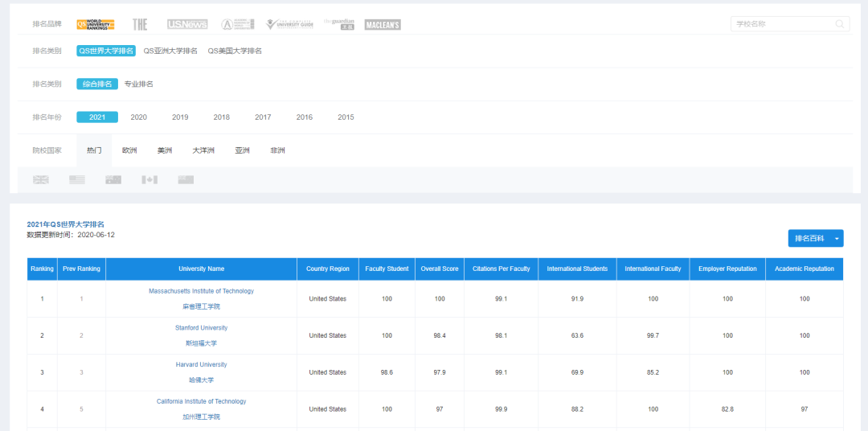Screen dimensions: 868x431
Task: Click Harvard's faculty student value 98.6
Action: (387, 372)
